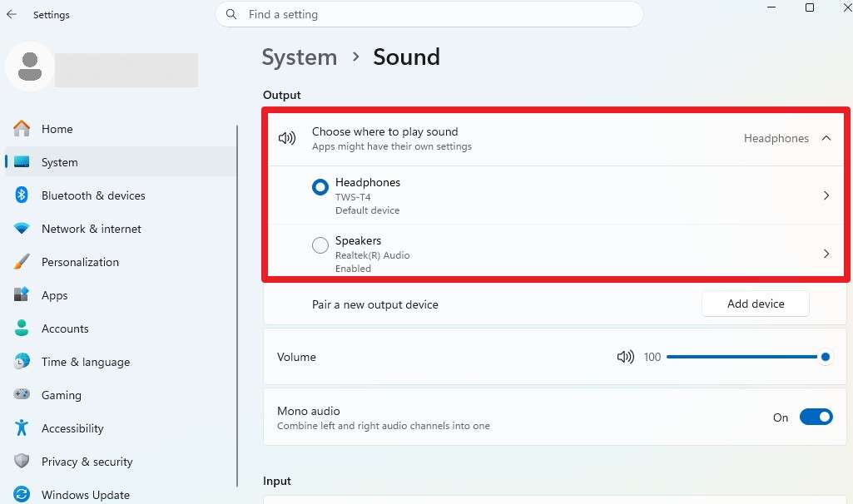Click the Privacy shield icon

click(22, 461)
